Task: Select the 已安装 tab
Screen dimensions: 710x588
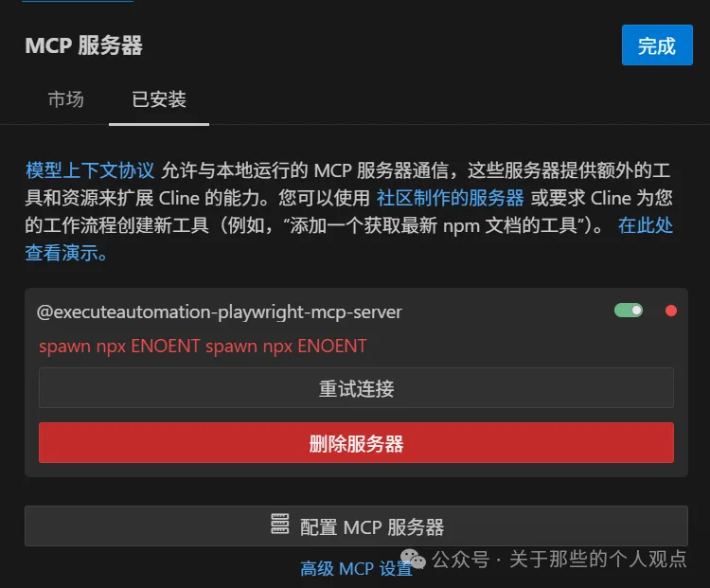Action: (x=159, y=99)
